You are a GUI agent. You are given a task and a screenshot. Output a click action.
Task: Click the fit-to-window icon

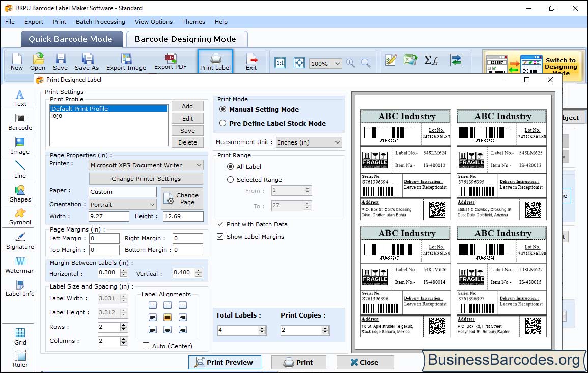[299, 63]
